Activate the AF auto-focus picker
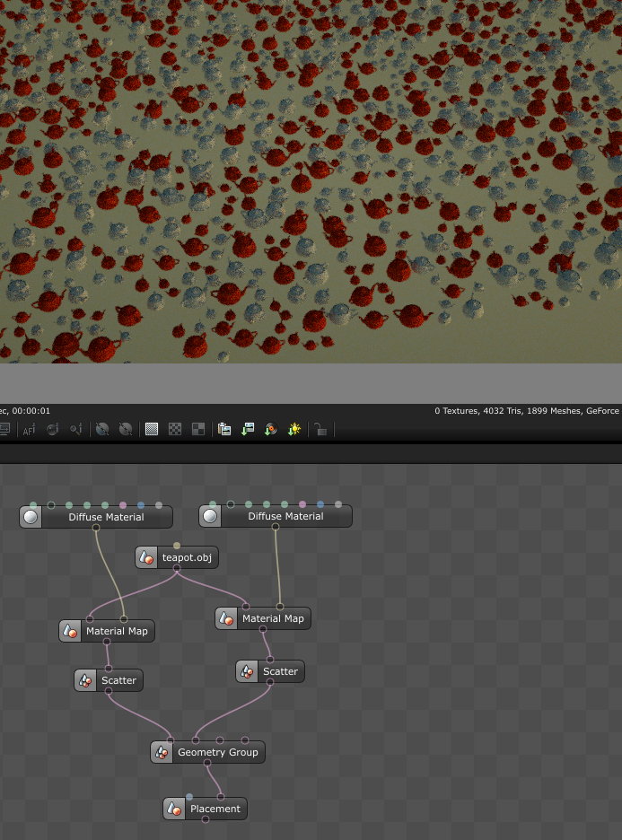This screenshot has width=622, height=840. point(29,429)
